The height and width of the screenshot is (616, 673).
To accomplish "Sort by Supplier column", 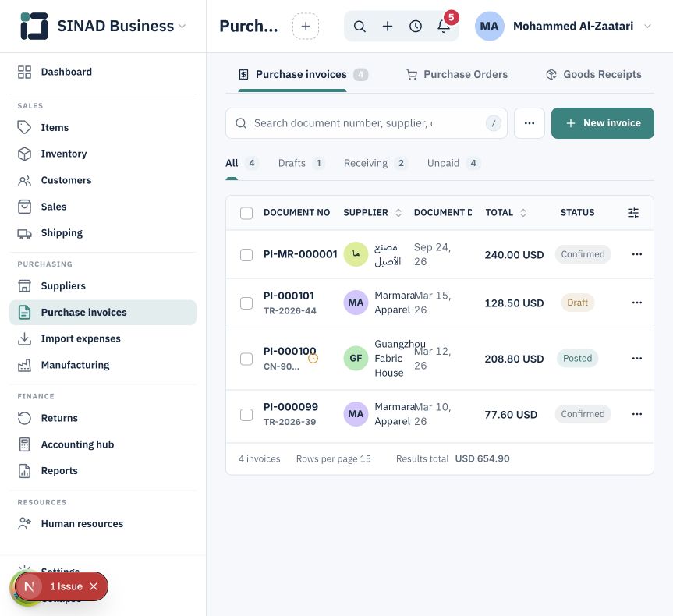I will (x=372, y=213).
